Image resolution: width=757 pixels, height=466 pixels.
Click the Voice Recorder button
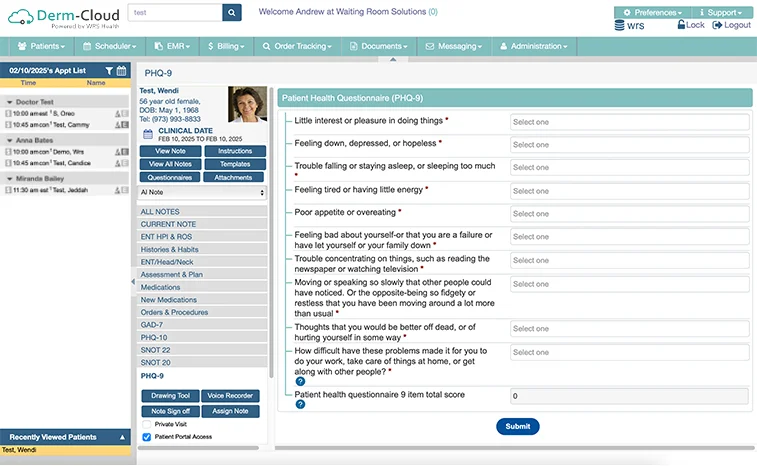tap(233, 396)
